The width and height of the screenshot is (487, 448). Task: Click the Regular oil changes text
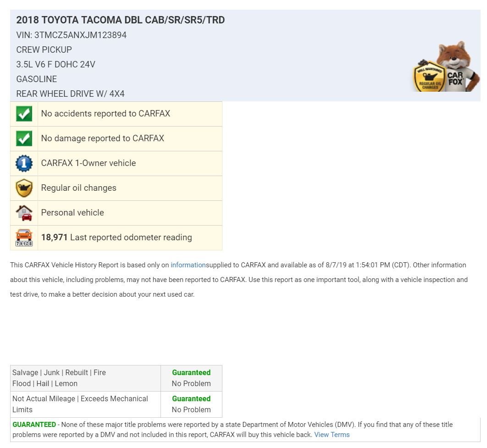pyautogui.click(x=78, y=188)
